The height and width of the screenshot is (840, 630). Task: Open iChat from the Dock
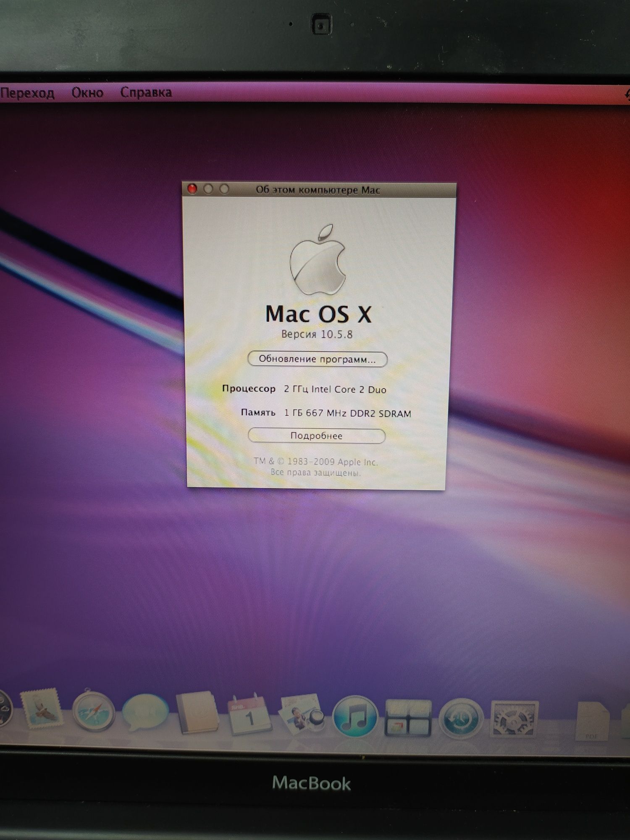pyautogui.click(x=145, y=713)
